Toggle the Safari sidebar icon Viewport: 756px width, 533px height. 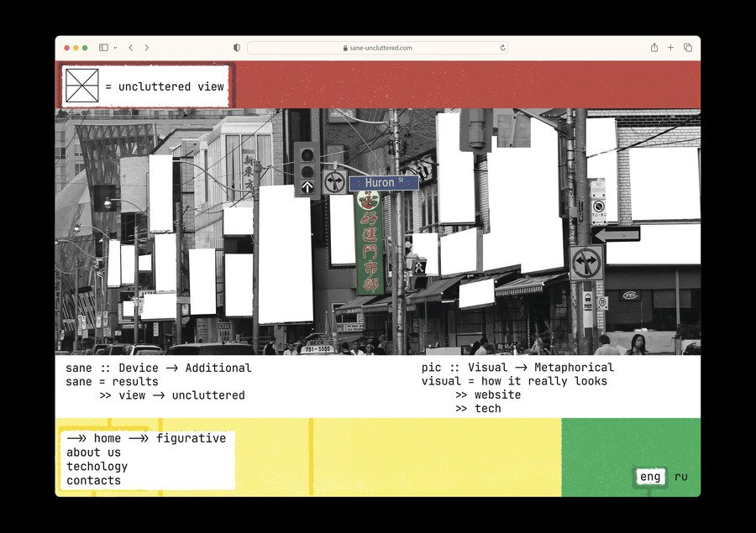point(103,48)
